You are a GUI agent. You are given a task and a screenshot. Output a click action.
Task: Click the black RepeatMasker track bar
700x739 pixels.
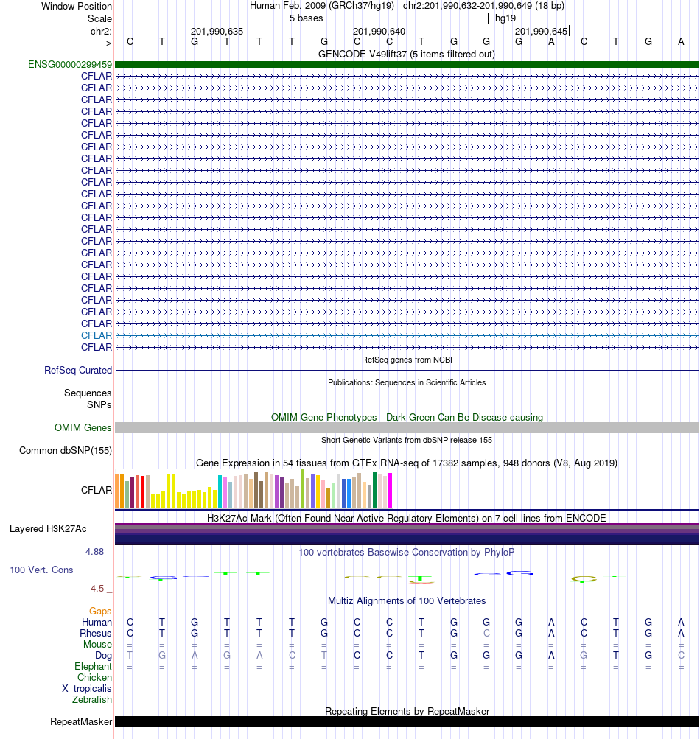click(407, 722)
